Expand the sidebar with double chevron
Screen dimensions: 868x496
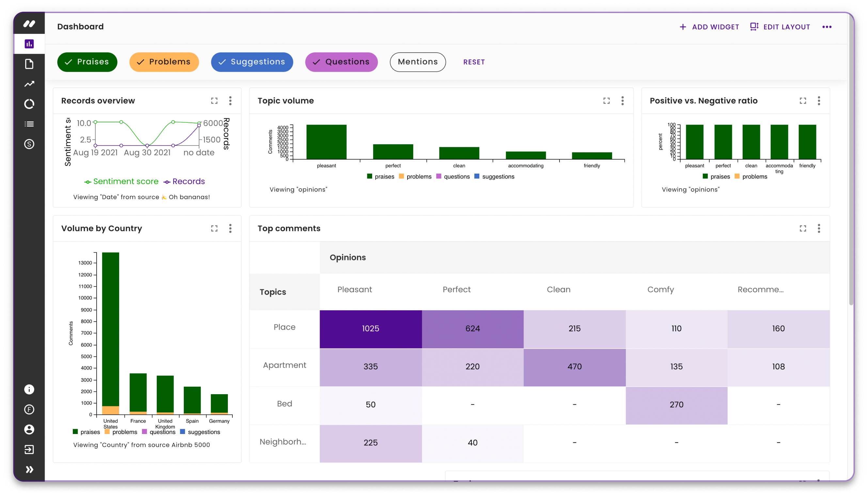pyautogui.click(x=29, y=470)
